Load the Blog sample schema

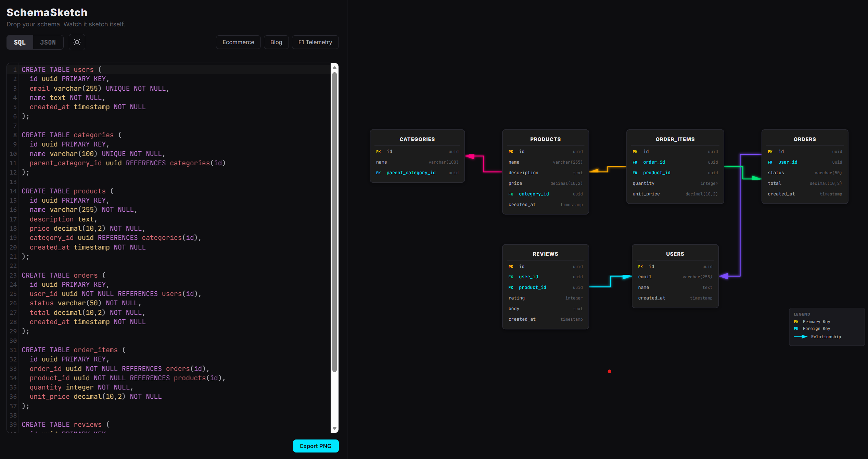(276, 42)
